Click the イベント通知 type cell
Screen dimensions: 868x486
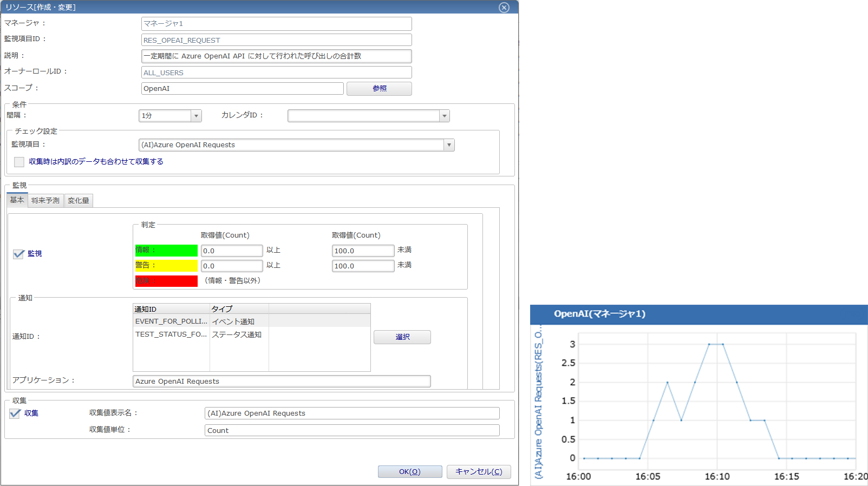click(x=239, y=321)
